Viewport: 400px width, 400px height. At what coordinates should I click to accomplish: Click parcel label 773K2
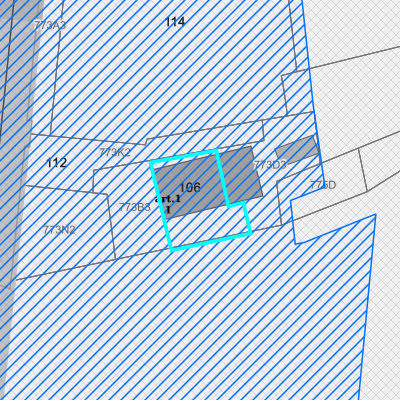pyautogui.click(x=115, y=153)
